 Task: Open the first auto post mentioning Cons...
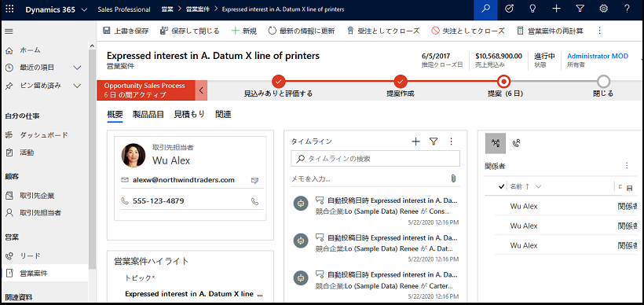[x=375, y=211]
